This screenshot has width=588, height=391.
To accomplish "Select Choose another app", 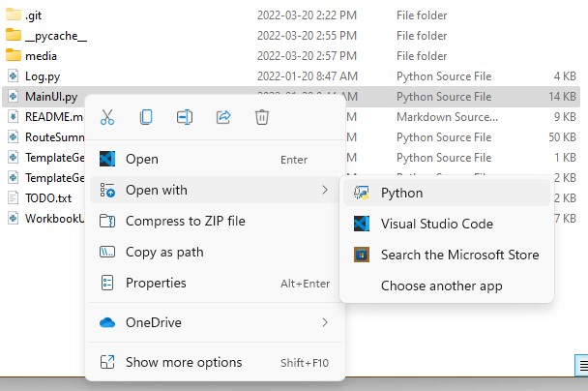I will (x=441, y=286).
